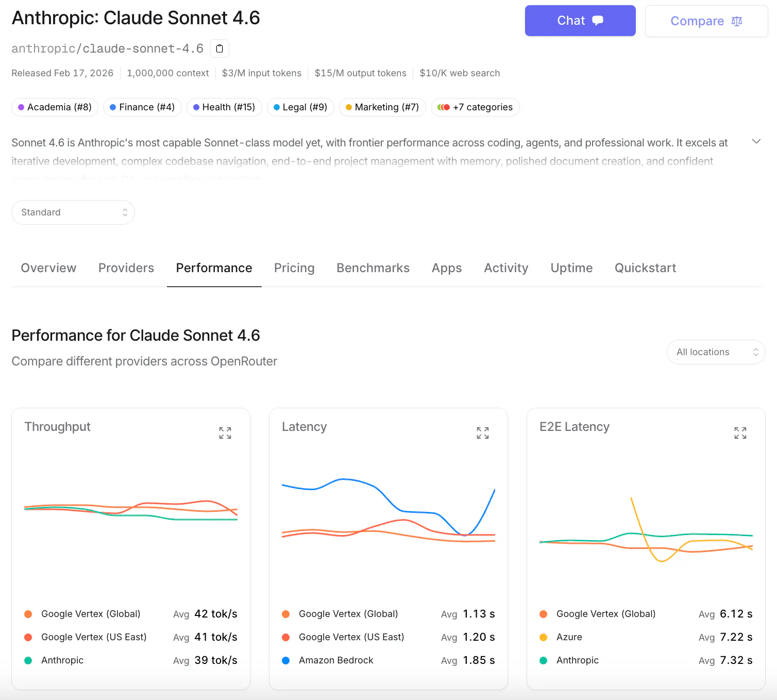Click the $3/M input tokens label
Screen dimensions: 777x700
pos(262,73)
